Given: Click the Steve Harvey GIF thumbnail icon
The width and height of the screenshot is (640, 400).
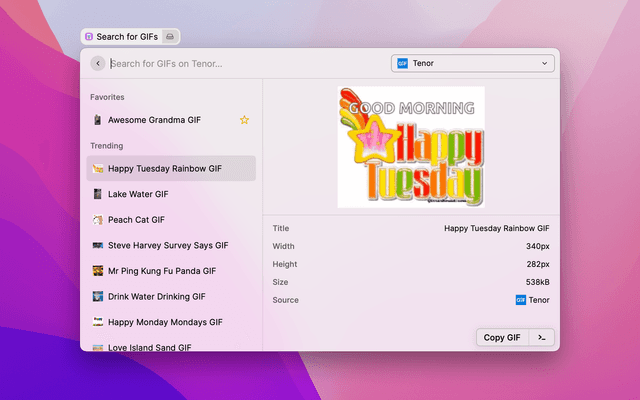Looking at the screenshot, I should pyautogui.click(x=98, y=245).
